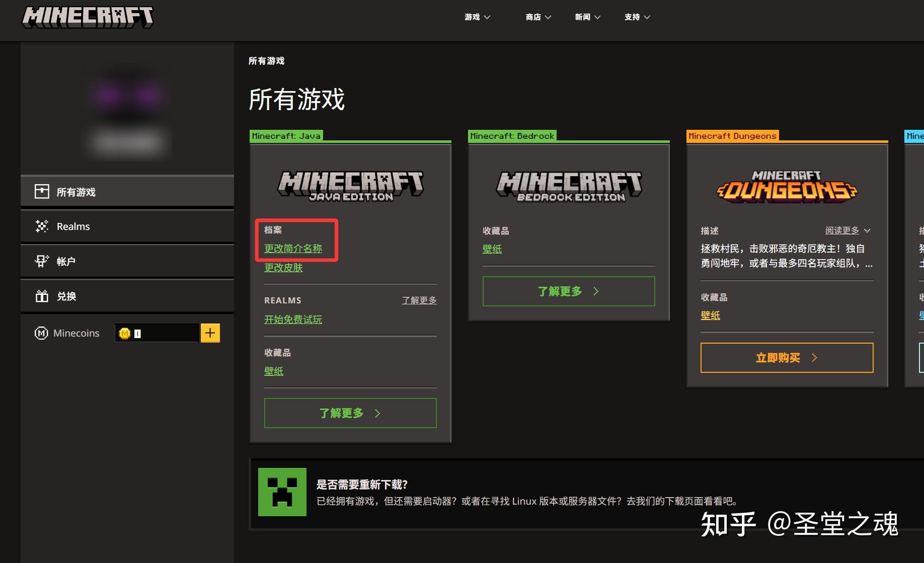924x563 pixels.
Task: Open Realms in the sidebar
Action: [127, 226]
